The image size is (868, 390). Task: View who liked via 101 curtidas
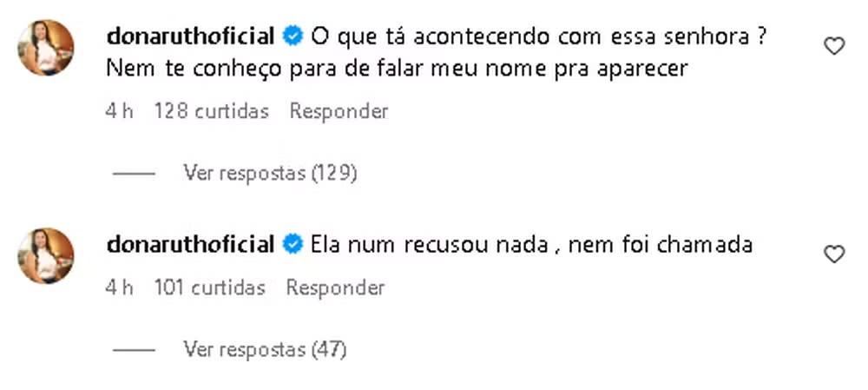210,288
